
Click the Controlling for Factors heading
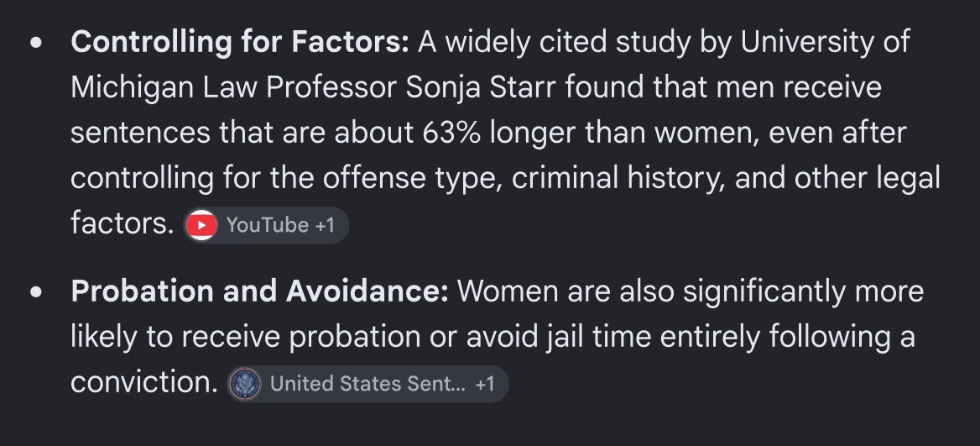(240, 43)
